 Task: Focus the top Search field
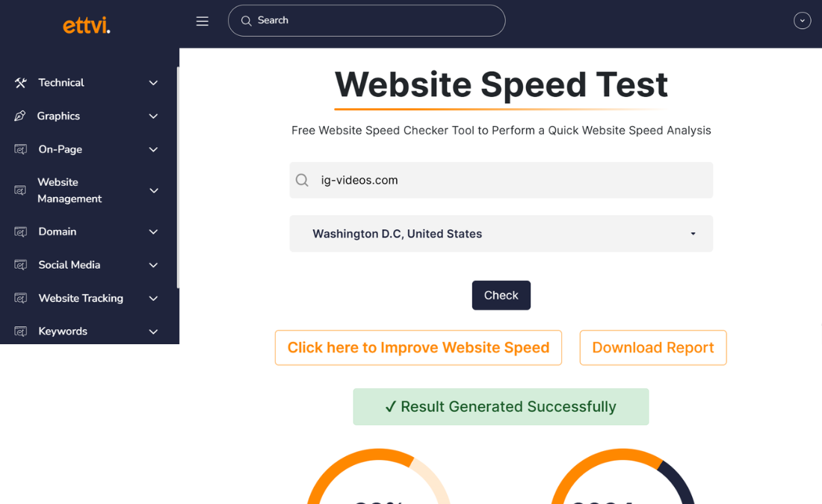click(366, 20)
